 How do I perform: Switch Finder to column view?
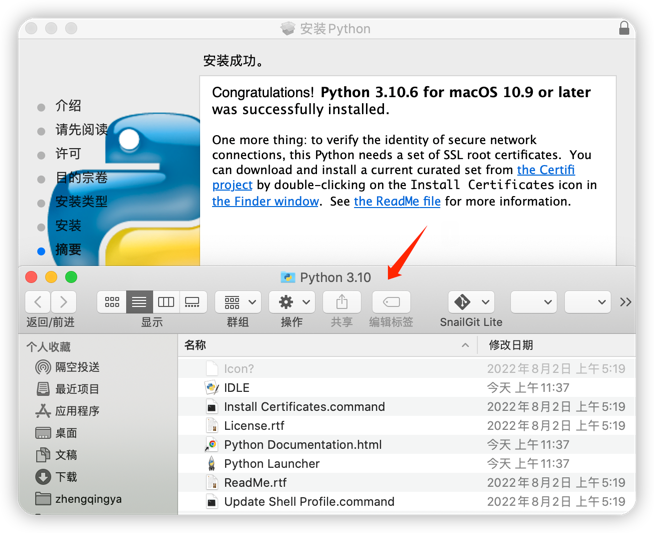(x=166, y=302)
